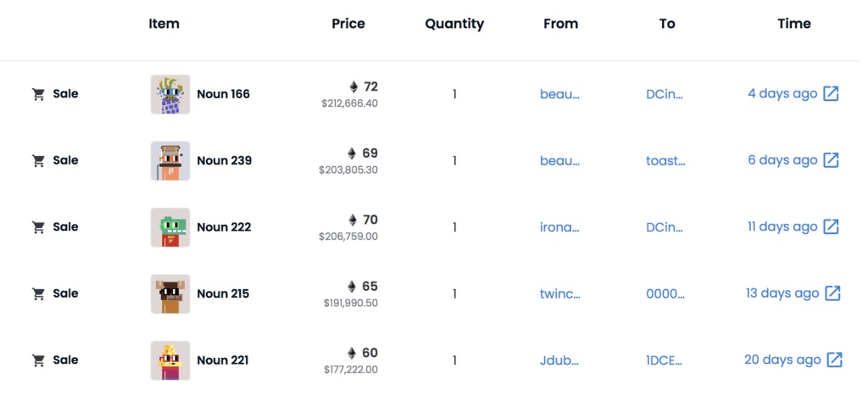The width and height of the screenshot is (868, 396).
Task: Open external link icon for Noun 166 sale
Action: 832,94
